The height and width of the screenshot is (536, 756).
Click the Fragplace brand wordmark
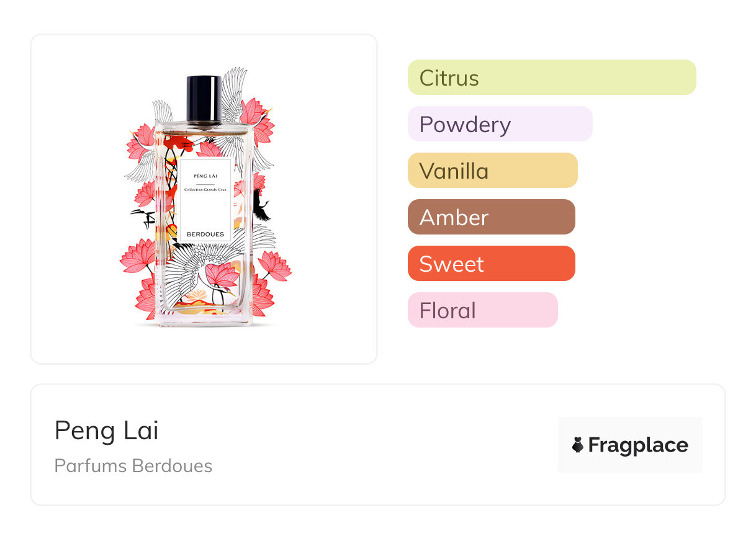pyautogui.click(x=638, y=445)
